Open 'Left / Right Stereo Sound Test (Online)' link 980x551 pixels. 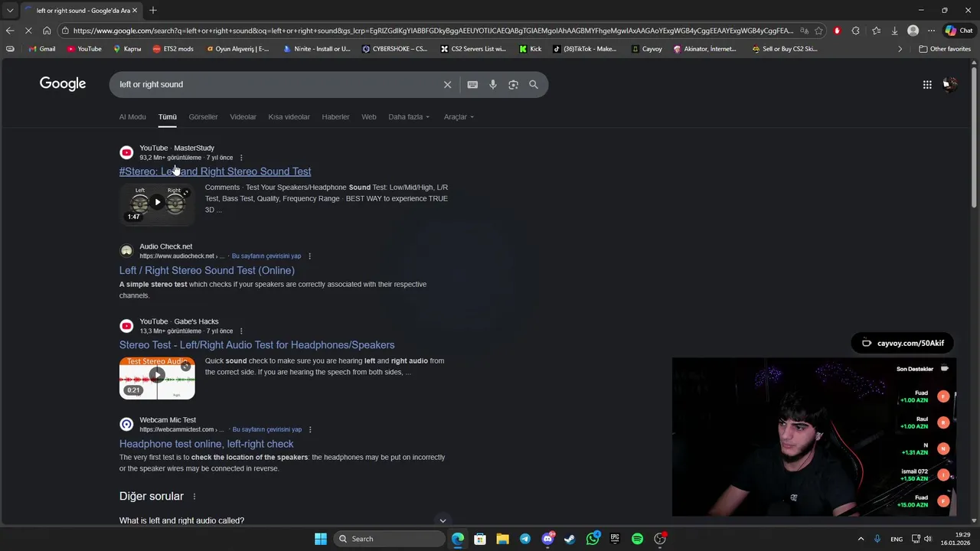coord(207,270)
